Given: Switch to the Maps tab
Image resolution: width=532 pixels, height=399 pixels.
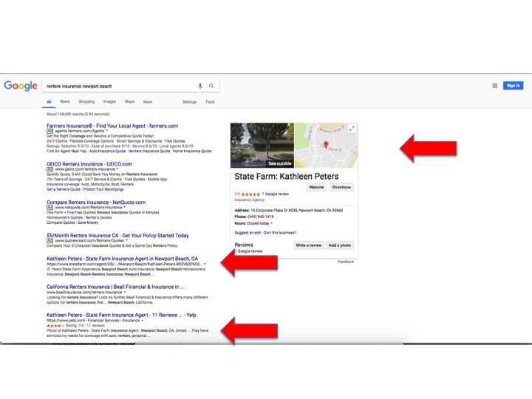Looking at the screenshot, I should 129,101.
